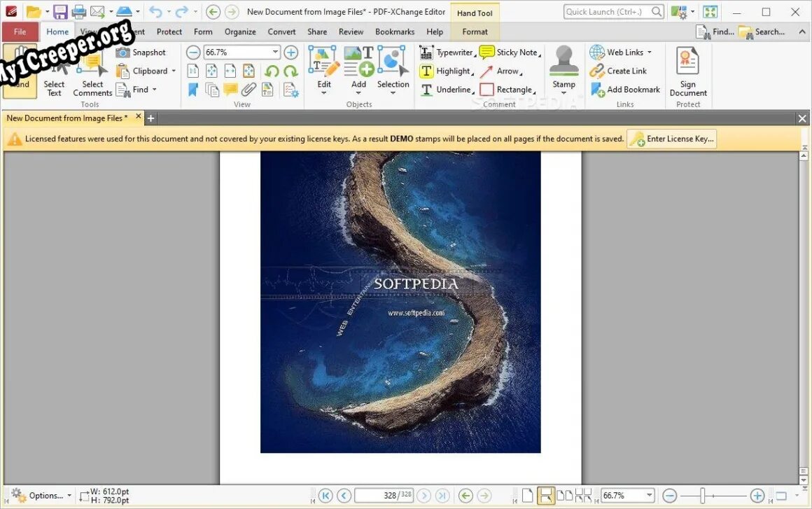The image size is (812, 509).
Task: Zoom in with status bar plus button
Action: [757, 496]
